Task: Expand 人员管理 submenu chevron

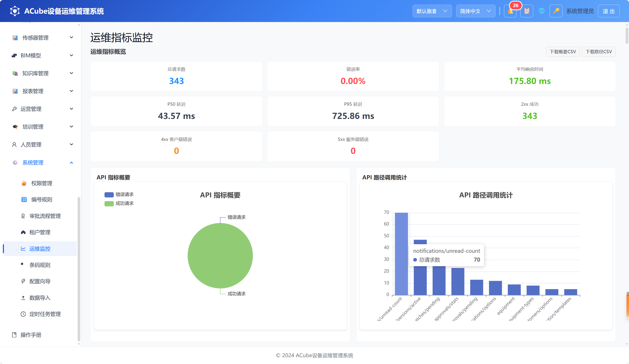Action: (x=71, y=145)
